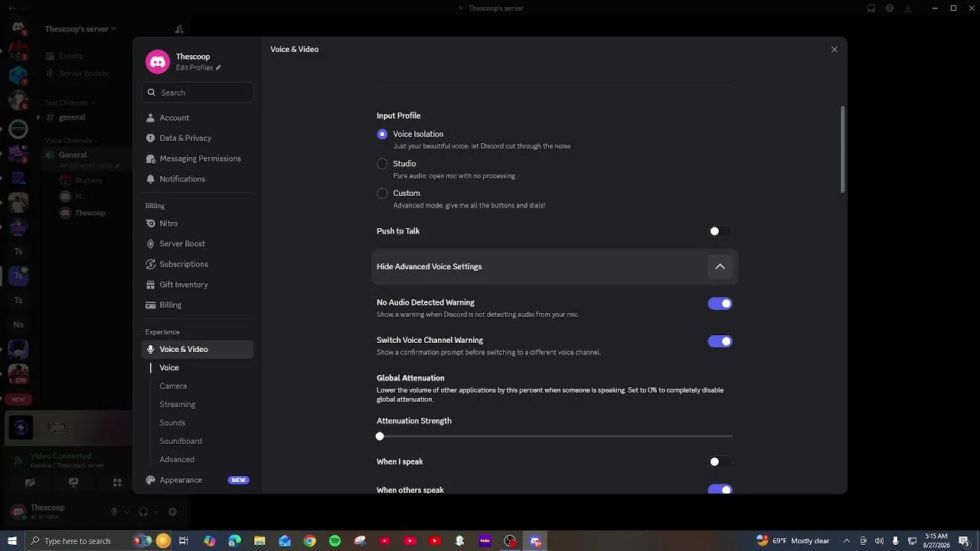The height and width of the screenshot is (551, 980).
Task: Open activities icon in voice panel
Action: click(117, 483)
